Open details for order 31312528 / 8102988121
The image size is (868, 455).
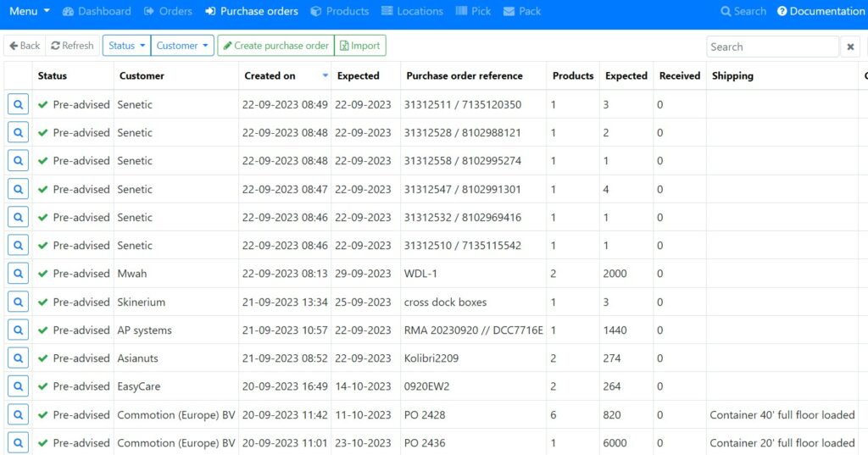click(18, 132)
